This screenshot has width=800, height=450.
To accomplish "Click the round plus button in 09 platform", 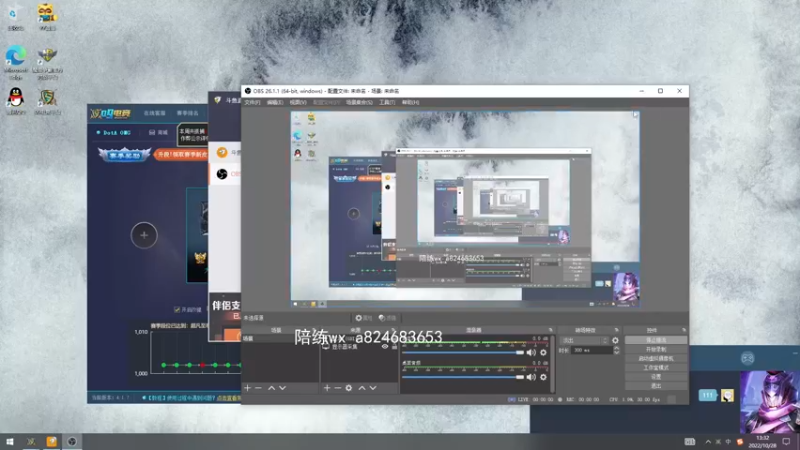I will pyautogui.click(x=144, y=235).
